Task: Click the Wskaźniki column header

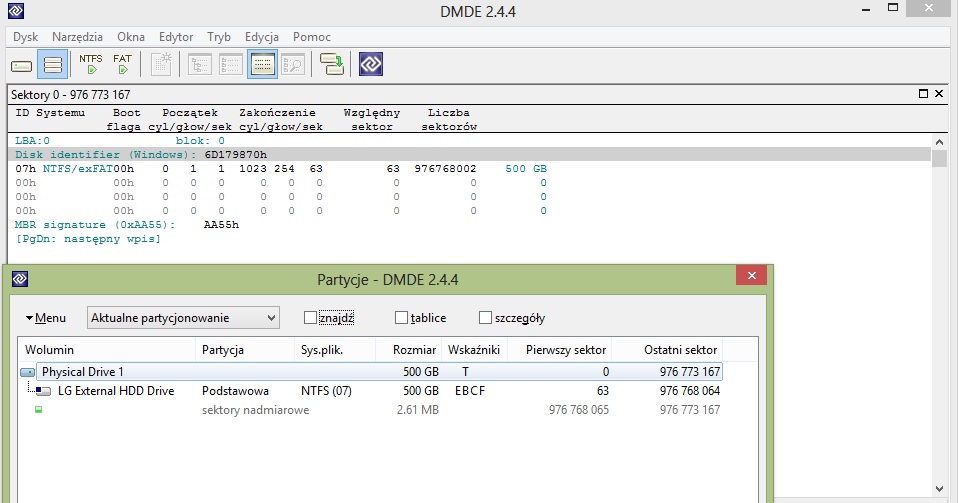Action: [474, 350]
